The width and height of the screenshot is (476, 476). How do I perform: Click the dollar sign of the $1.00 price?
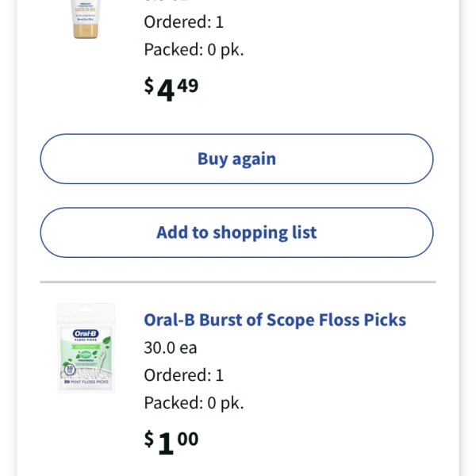pos(149,439)
